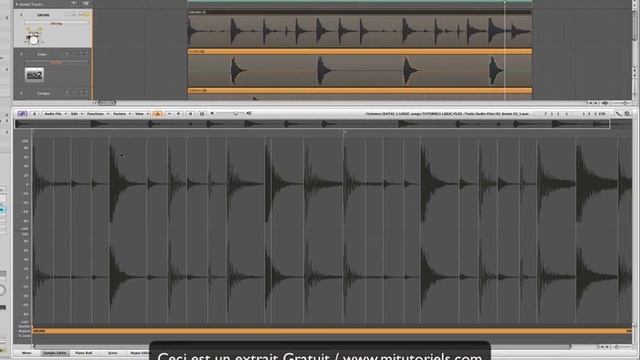
Task: Select the DRUMS audio region in Arrange
Action: 360,29
